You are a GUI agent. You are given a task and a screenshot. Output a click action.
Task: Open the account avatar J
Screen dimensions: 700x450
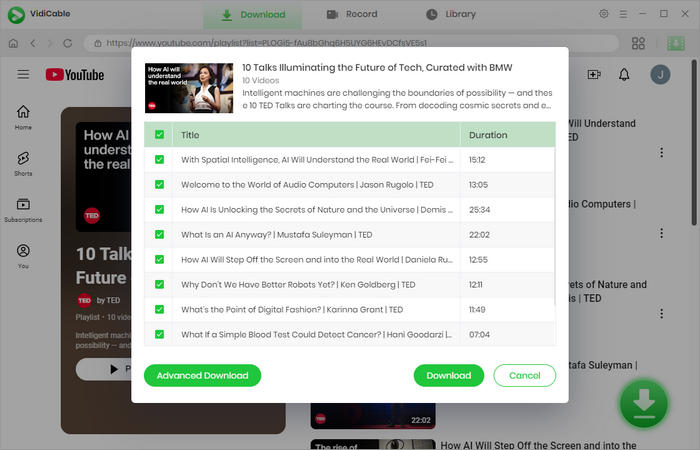click(660, 75)
